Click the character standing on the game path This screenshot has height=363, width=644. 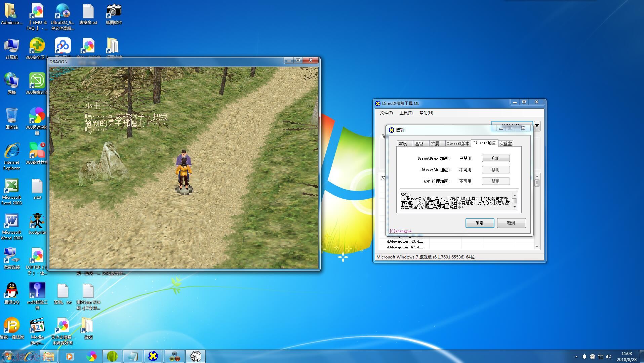184,172
